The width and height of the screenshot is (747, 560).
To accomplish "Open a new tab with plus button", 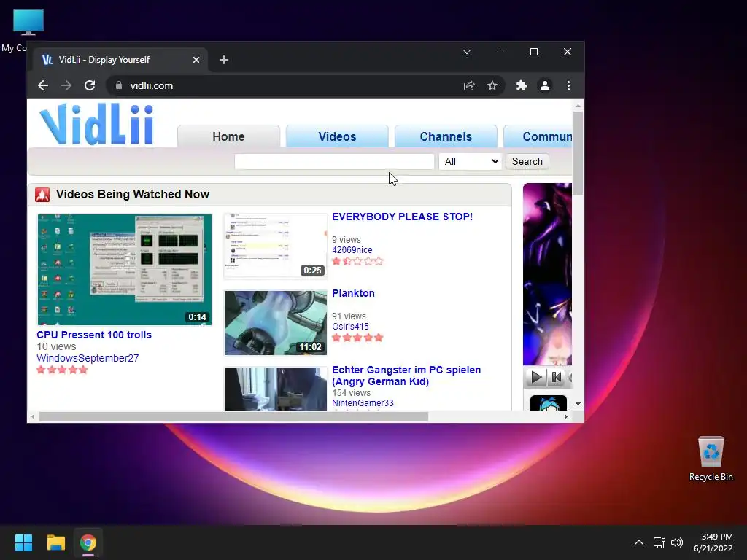I will 224,60.
